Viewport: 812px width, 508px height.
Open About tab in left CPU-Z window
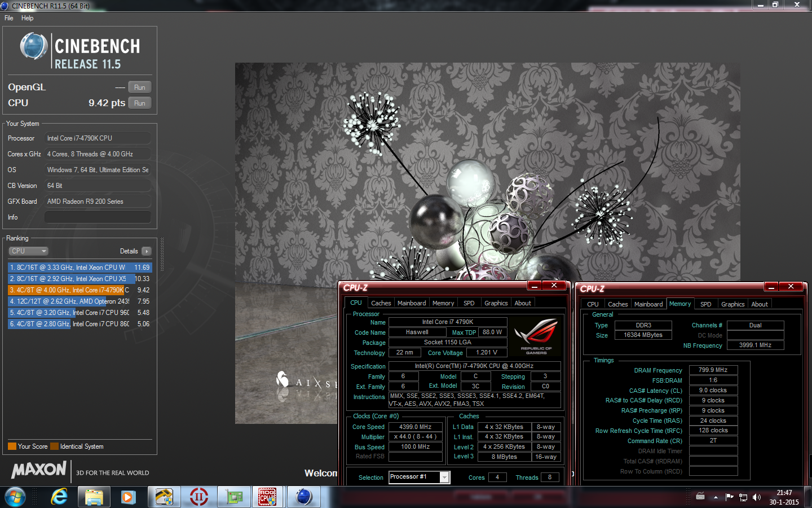523,303
